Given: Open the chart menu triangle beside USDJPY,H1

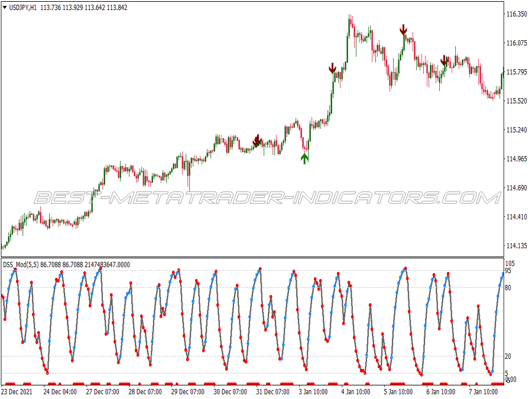Looking at the screenshot, I should [5, 7].
